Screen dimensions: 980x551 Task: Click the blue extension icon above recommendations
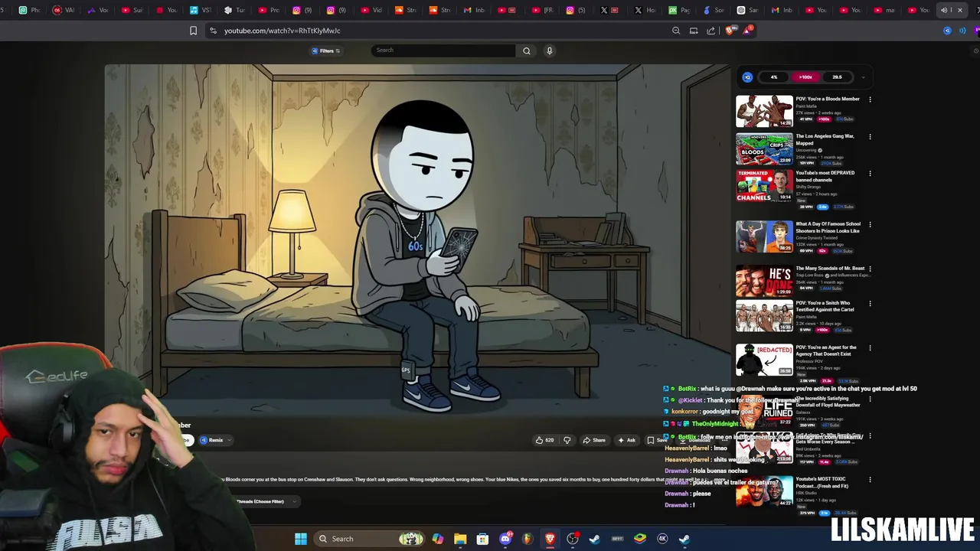pos(747,77)
